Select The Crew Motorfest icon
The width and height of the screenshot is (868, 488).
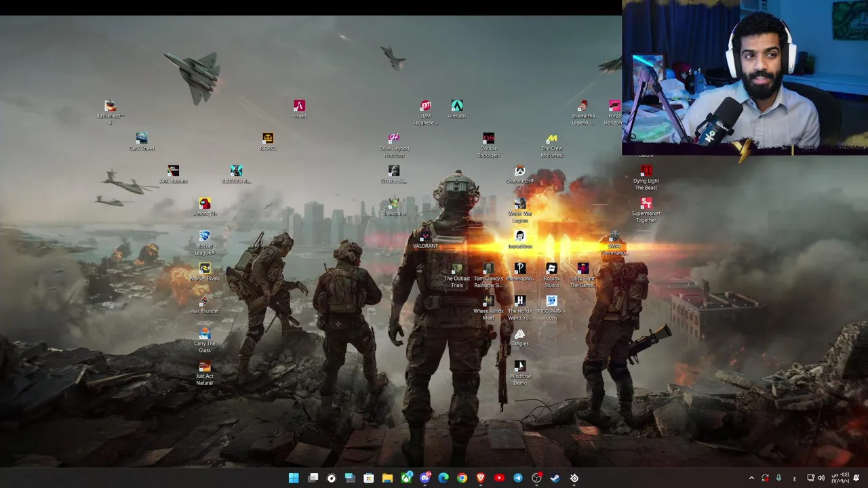551,145
